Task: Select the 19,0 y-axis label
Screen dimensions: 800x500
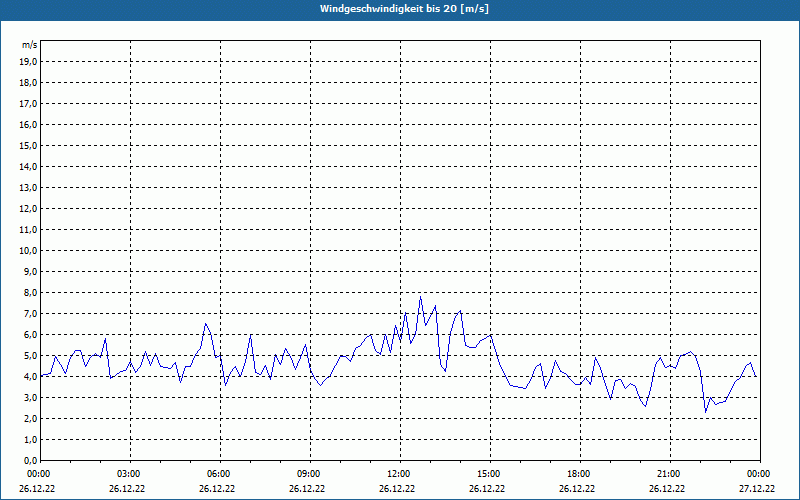Action: pos(29,62)
